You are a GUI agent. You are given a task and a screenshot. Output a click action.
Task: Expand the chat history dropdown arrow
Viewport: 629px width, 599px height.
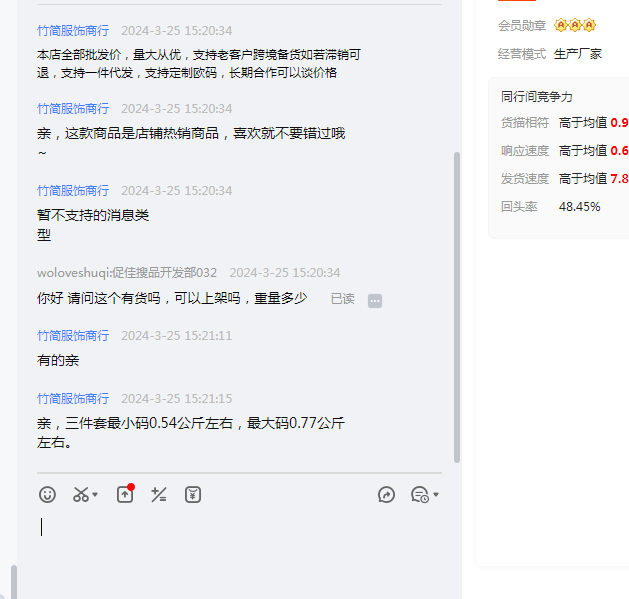pos(436,495)
